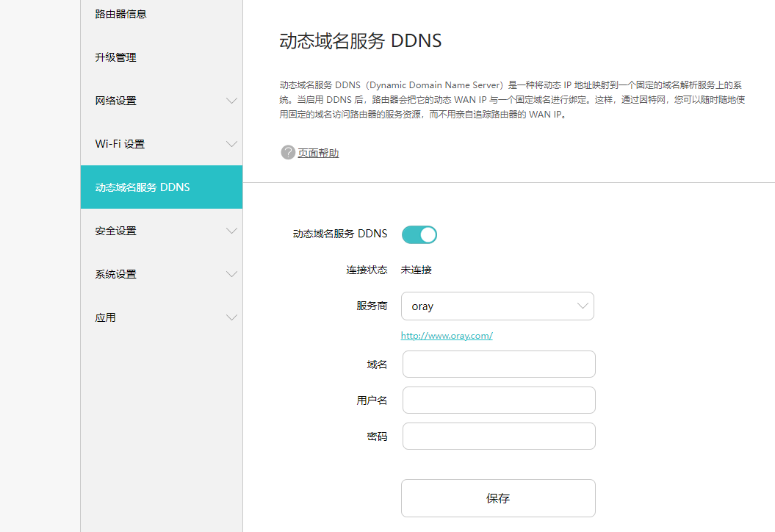The image size is (775, 532).
Task: Expand the Wi-Fi 设置 chevron arrow
Action: (x=231, y=144)
